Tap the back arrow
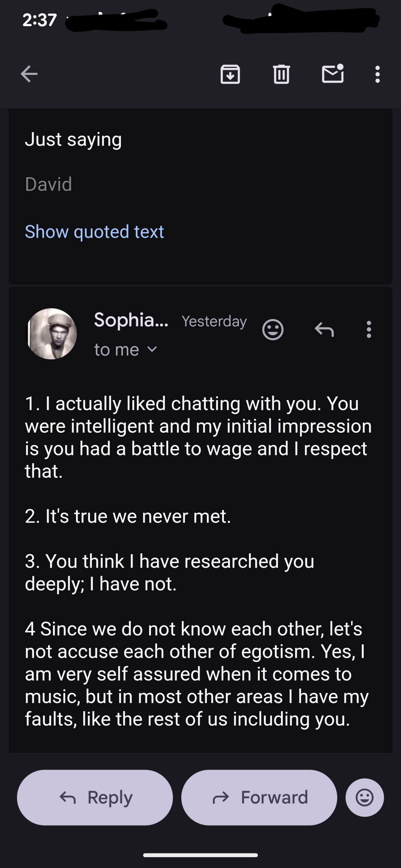The height and width of the screenshot is (868, 401). click(x=29, y=74)
